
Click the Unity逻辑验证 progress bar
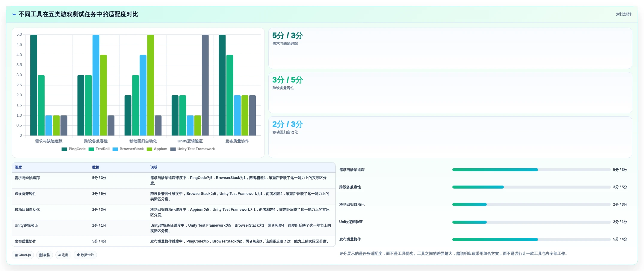(x=531, y=222)
